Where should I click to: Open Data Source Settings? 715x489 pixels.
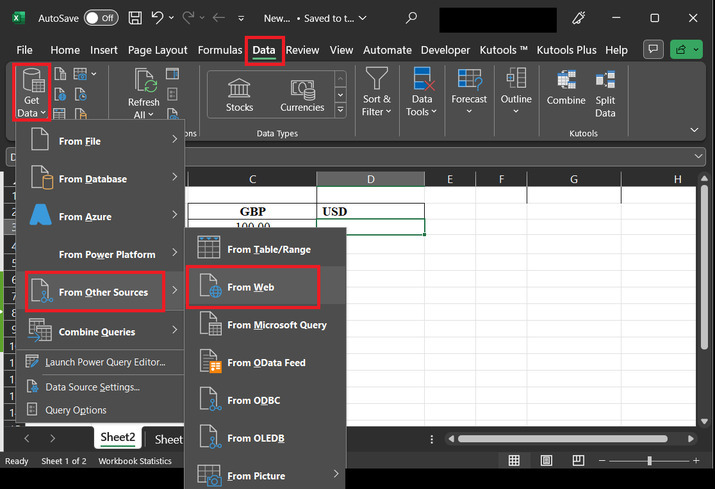[x=100, y=387]
